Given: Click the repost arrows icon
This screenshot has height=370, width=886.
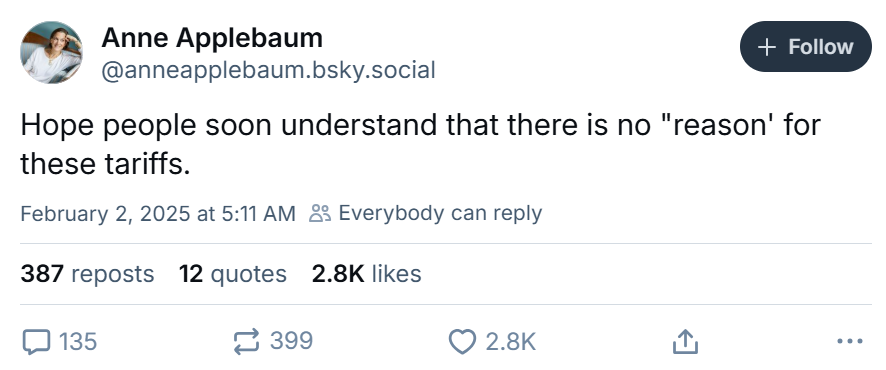Looking at the screenshot, I should coord(246,342).
